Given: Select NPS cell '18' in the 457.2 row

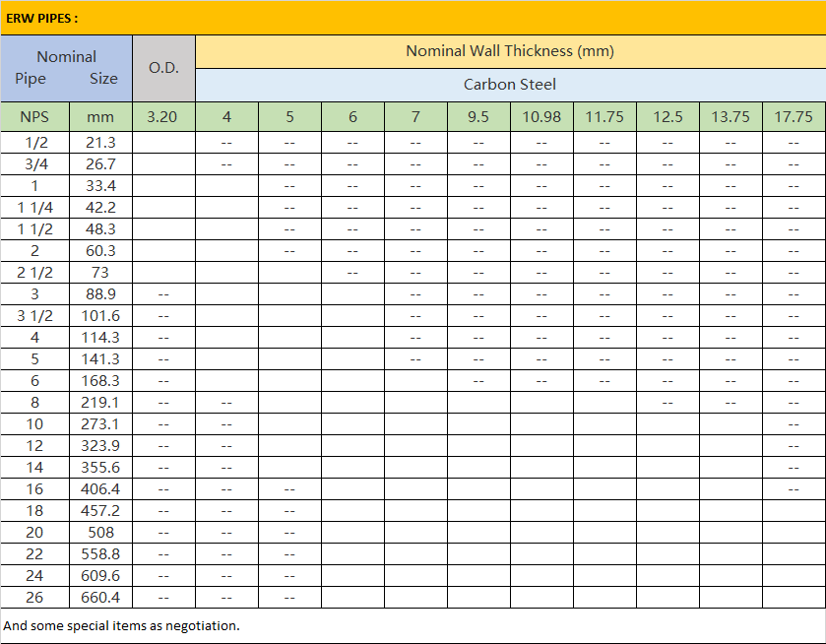Looking at the screenshot, I should click(34, 510).
